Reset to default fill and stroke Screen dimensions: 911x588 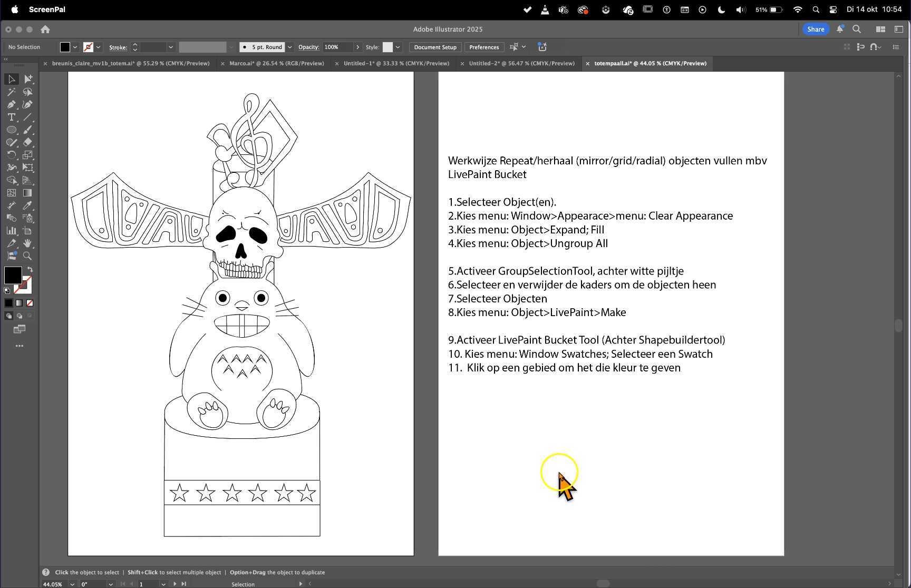click(x=7, y=290)
